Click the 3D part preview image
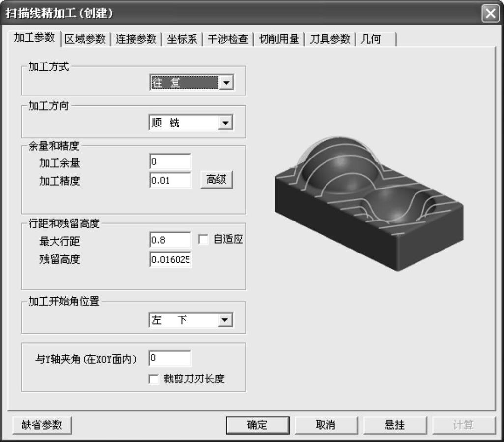Screen dimensions: 504x442 pyautogui.click(x=369, y=202)
